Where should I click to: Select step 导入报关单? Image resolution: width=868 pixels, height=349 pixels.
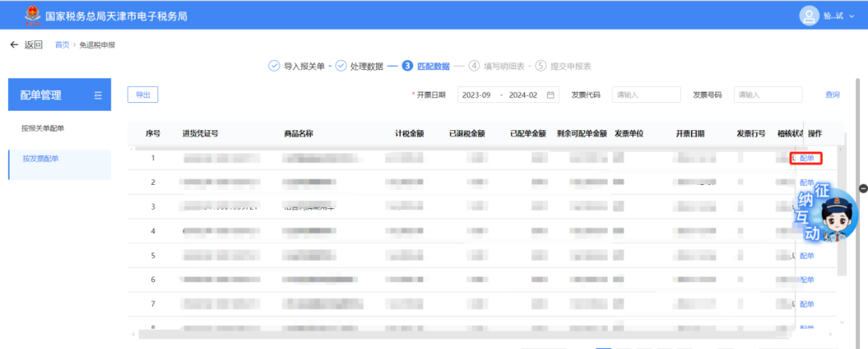[x=297, y=67]
